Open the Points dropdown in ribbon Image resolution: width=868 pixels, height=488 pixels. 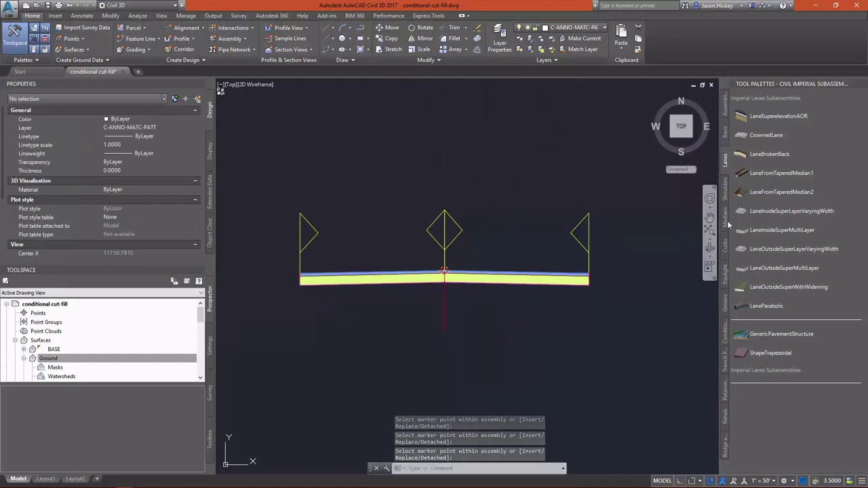click(x=70, y=39)
